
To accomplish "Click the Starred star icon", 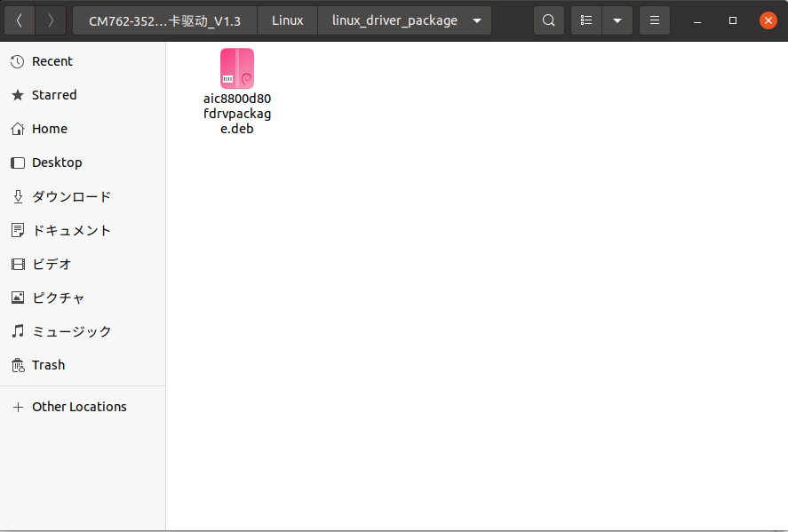I will tap(18, 95).
